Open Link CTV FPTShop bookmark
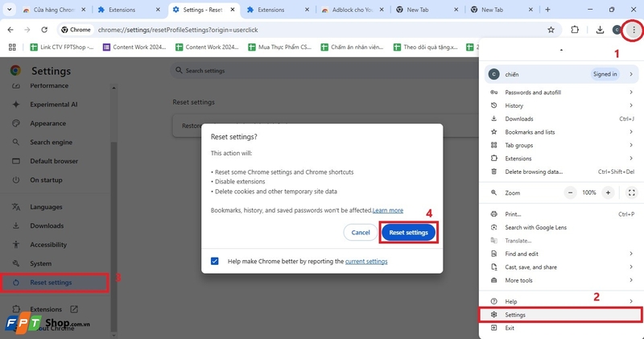Screen dimensions: 644x339 pyautogui.click(x=62, y=48)
